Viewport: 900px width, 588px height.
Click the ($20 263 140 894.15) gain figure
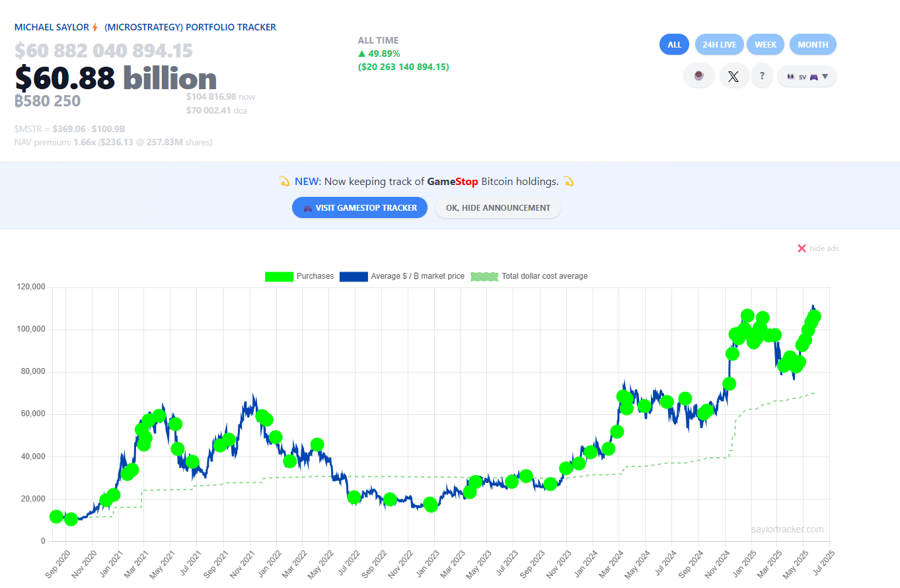(404, 67)
